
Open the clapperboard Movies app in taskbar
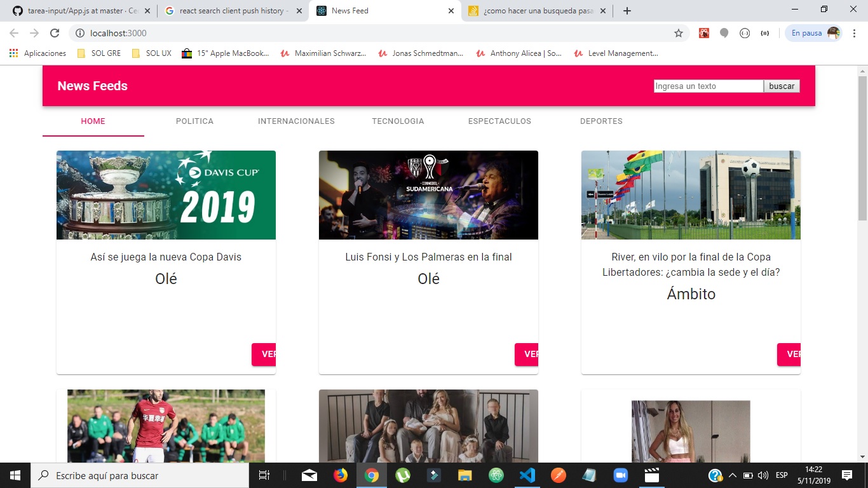click(x=651, y=475)
